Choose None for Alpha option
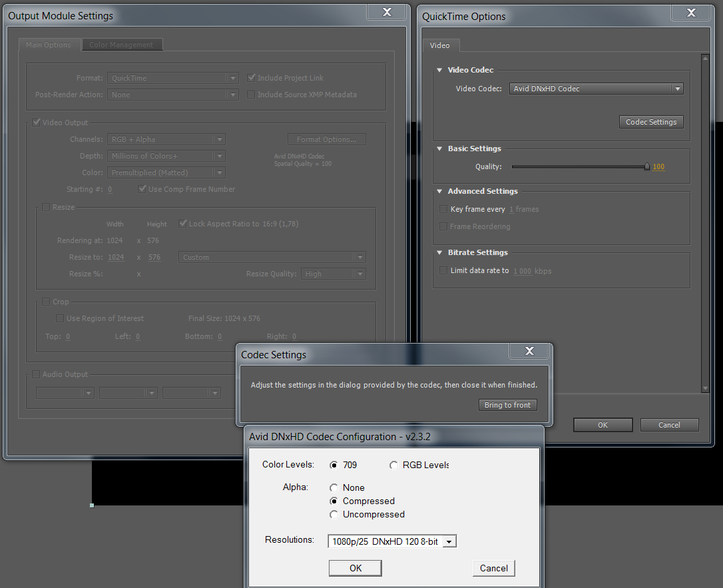Screen dimensions: 723x588 [334, 487]
